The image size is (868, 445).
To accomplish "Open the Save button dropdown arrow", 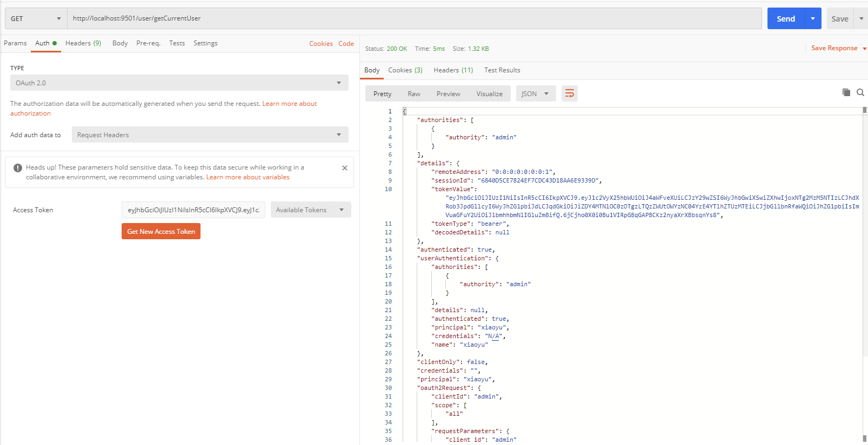I will (861, 18).
